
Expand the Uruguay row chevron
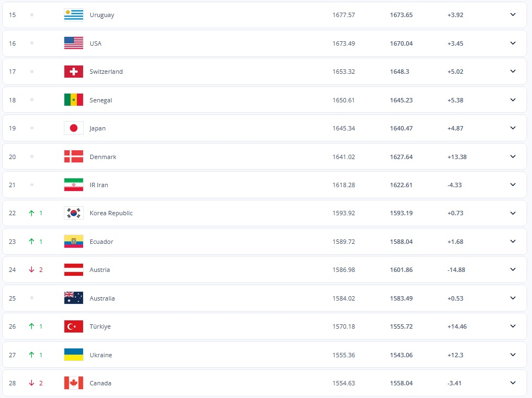click(513, 15)
